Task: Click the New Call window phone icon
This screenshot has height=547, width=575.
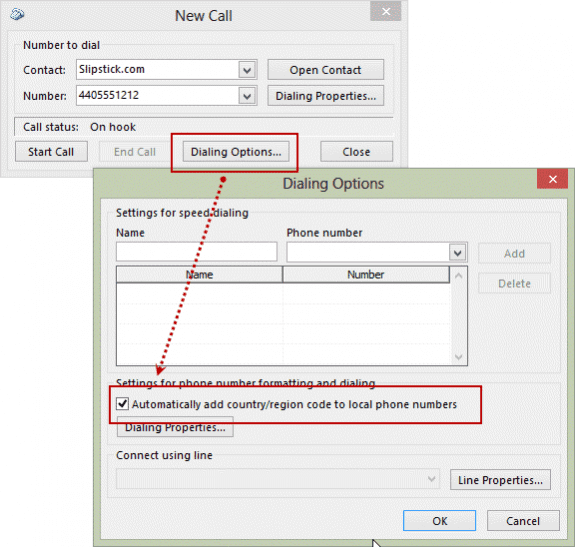Action: pos(17,15)
